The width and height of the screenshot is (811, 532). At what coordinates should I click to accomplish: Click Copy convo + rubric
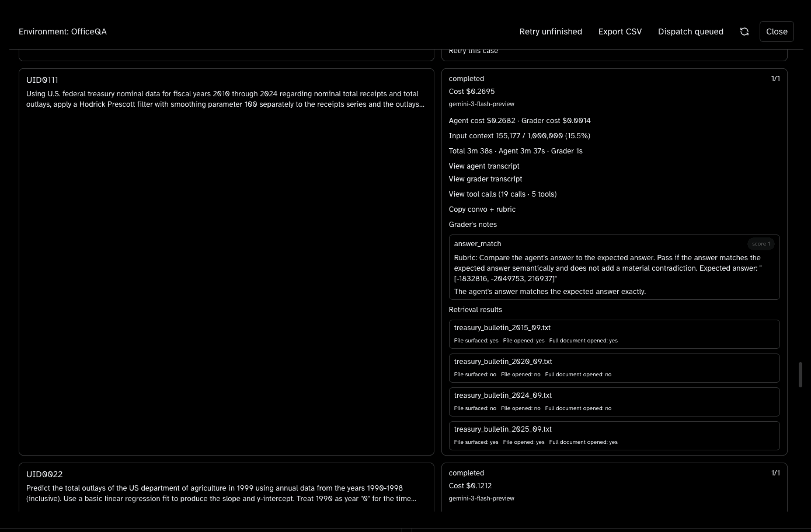482,209
